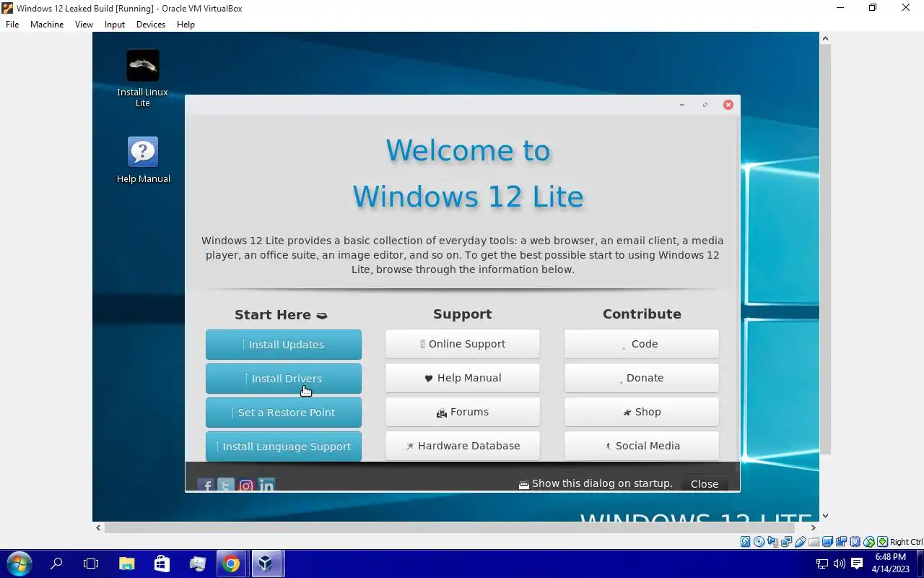Open Microsoft Store from the taskbar
This screenshot has height=578, width=924.
click(162, 564)
